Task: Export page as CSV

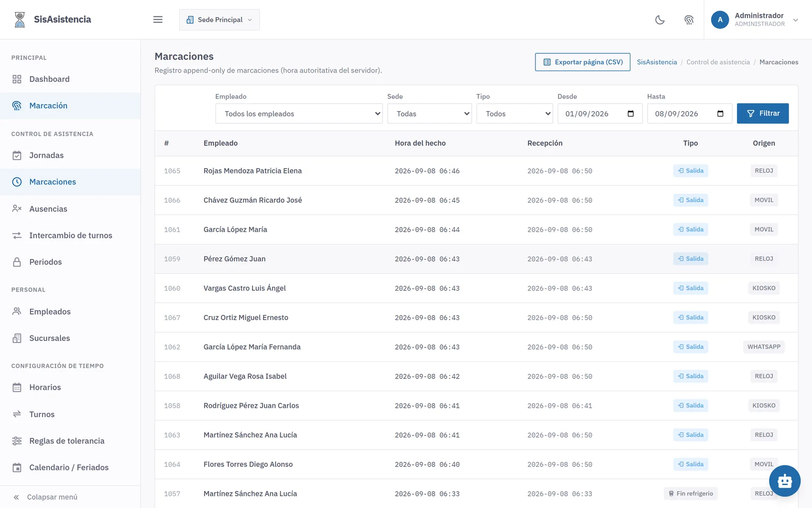Action: click(583, 62)
